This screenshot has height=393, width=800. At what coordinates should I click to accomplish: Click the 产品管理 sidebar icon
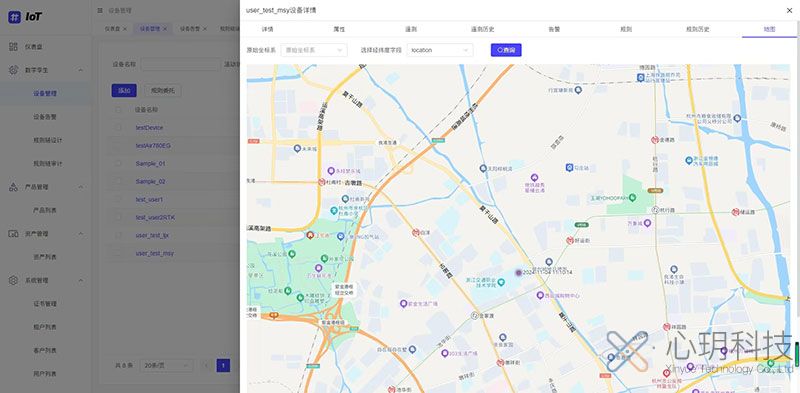tap(13, 187)
